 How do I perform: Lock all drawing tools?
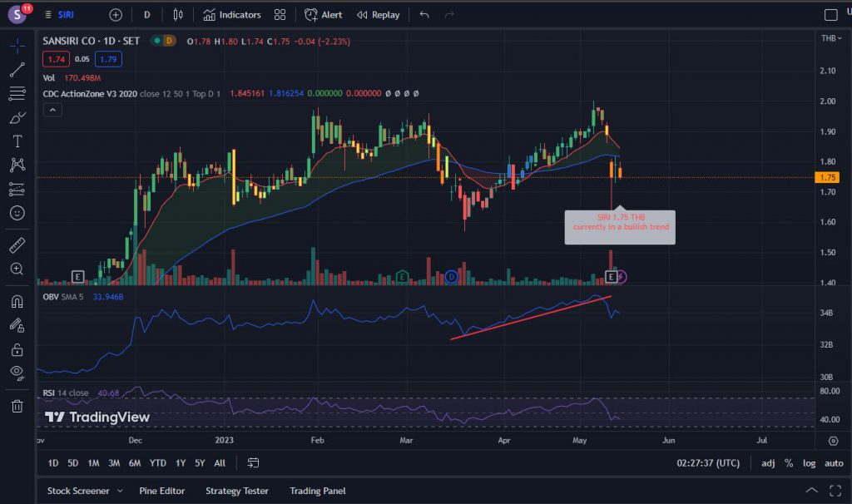coord(17,349)
